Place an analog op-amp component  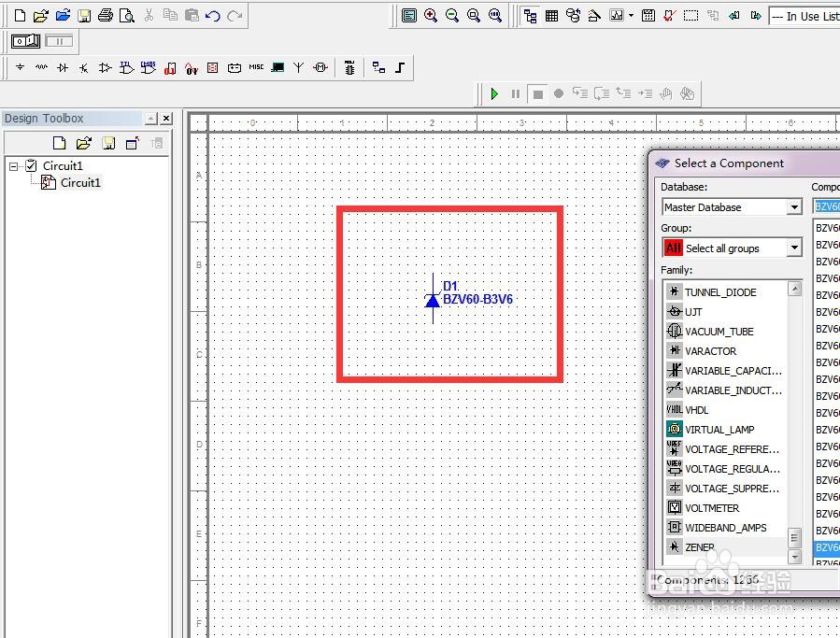[x=106, y=67]
